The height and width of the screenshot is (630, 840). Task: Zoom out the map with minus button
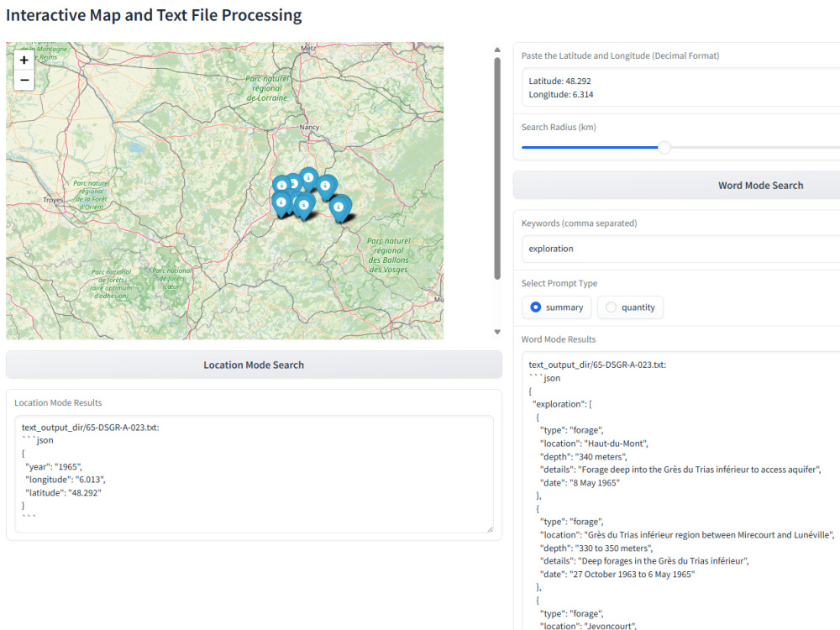[24, 81]
